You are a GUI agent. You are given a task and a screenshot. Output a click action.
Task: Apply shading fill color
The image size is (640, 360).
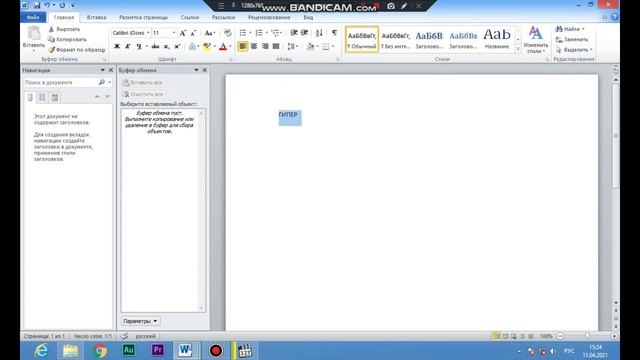tap(310, 47)
